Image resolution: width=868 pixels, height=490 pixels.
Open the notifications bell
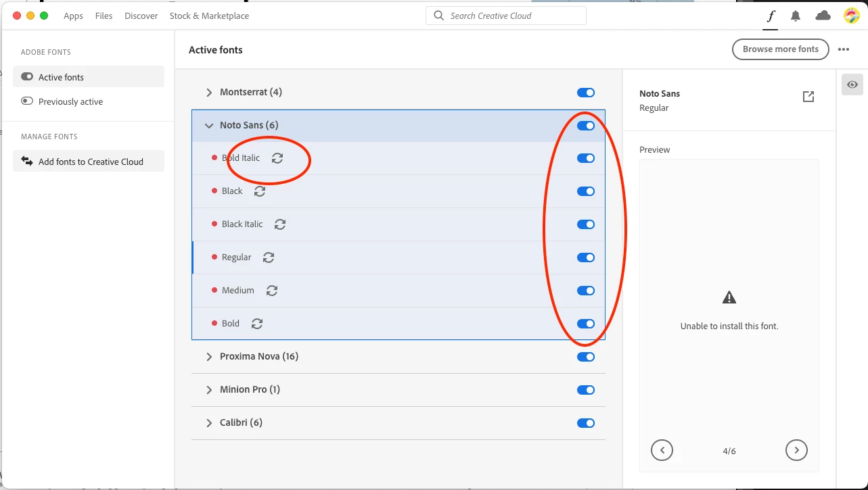[796, 16]
